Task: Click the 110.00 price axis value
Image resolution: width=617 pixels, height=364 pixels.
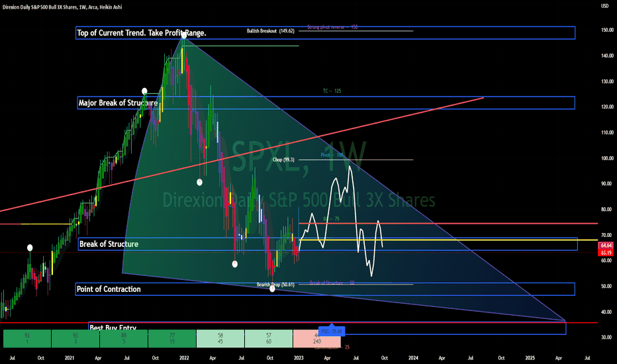Action: coord(607,132)
